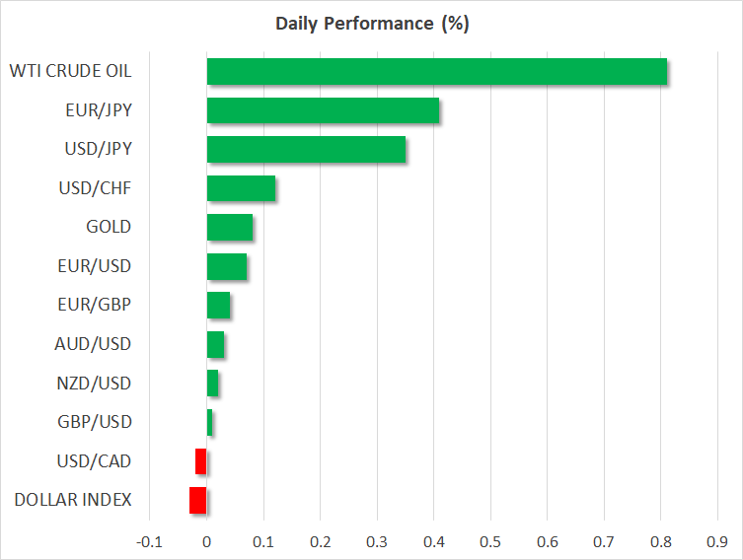
Task: Click the GOLD category label
Action: click(109, 227)
